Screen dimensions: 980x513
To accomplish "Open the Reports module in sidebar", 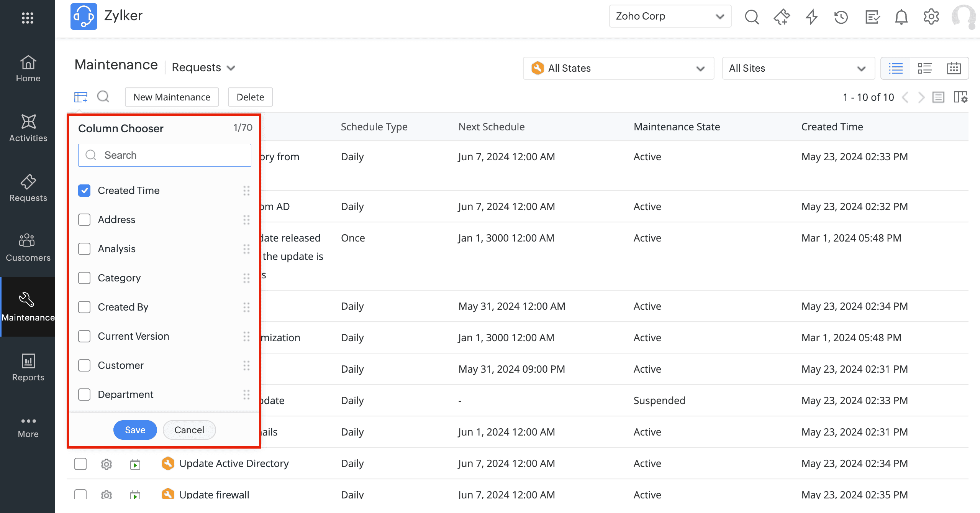I will [28, 367].
